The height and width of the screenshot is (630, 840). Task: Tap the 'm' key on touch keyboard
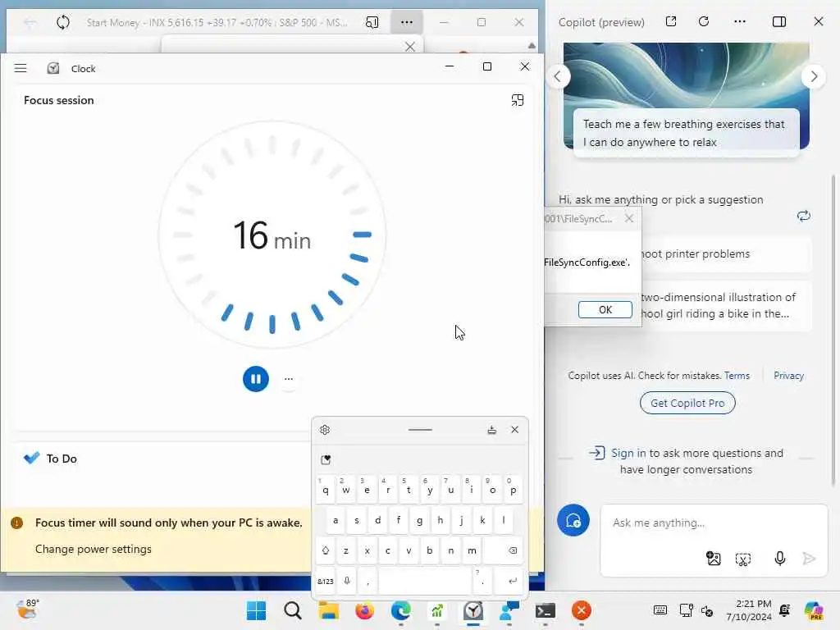click(x=472, y=550)
